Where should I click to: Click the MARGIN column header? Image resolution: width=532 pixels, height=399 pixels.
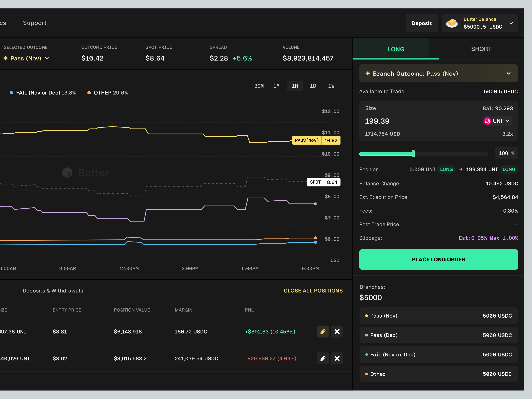click(x=184, y=310)
